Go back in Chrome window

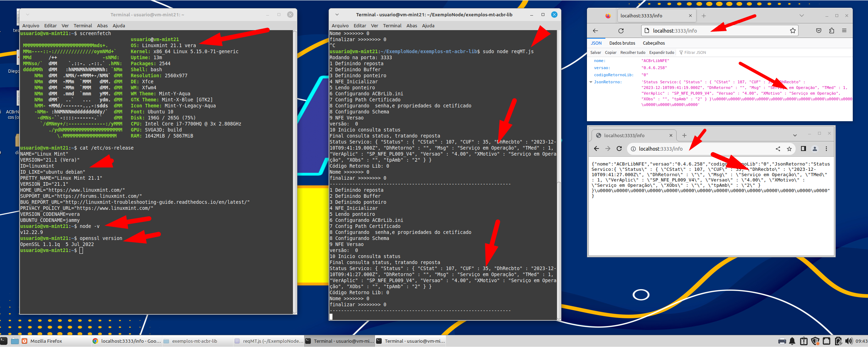coord(597,149)
